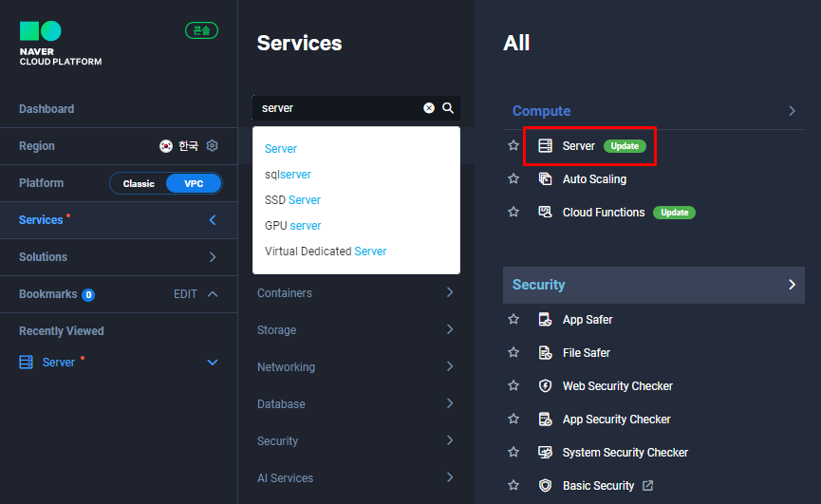Click the File Safer service icon
The width and height of the screenshot is (821, 504).
point(545,353)
